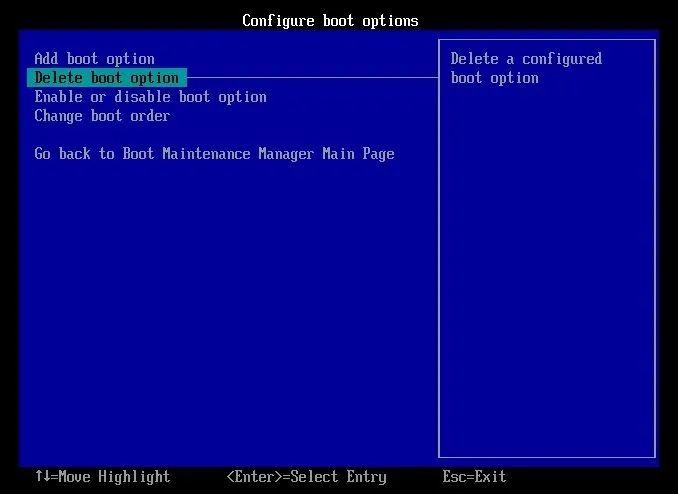Click the blank row above Go back entry

(x=214, y=135)
